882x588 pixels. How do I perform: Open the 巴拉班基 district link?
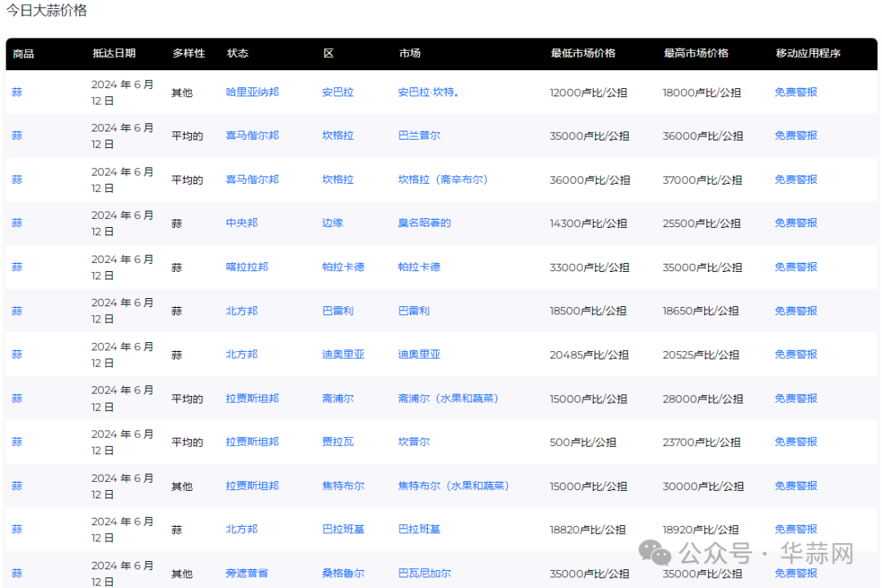tap(343, 528)
